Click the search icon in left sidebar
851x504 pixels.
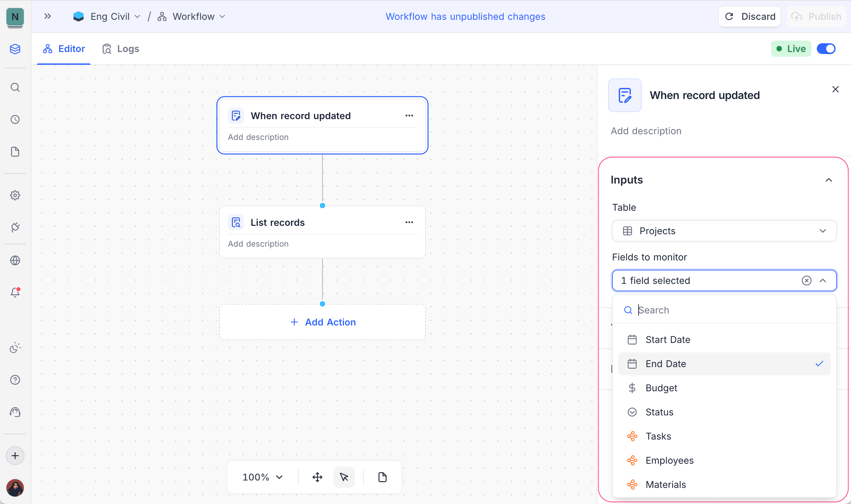pos(15,88)
